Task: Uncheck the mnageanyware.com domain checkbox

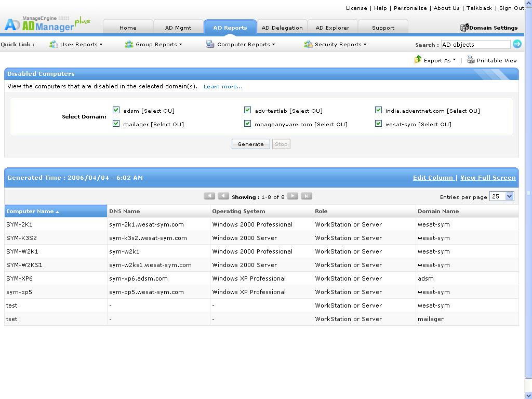Action: tap(247, 124)
